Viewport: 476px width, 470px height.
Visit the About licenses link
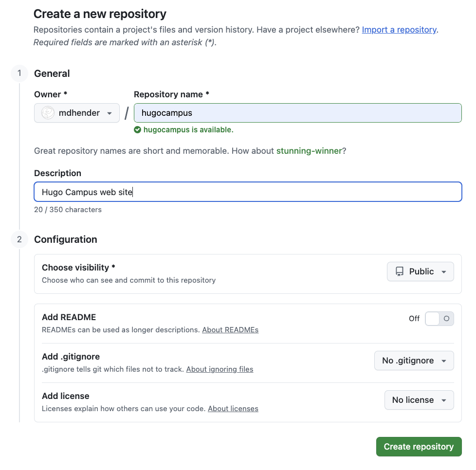pyautogui.click(x=233, y=409)
